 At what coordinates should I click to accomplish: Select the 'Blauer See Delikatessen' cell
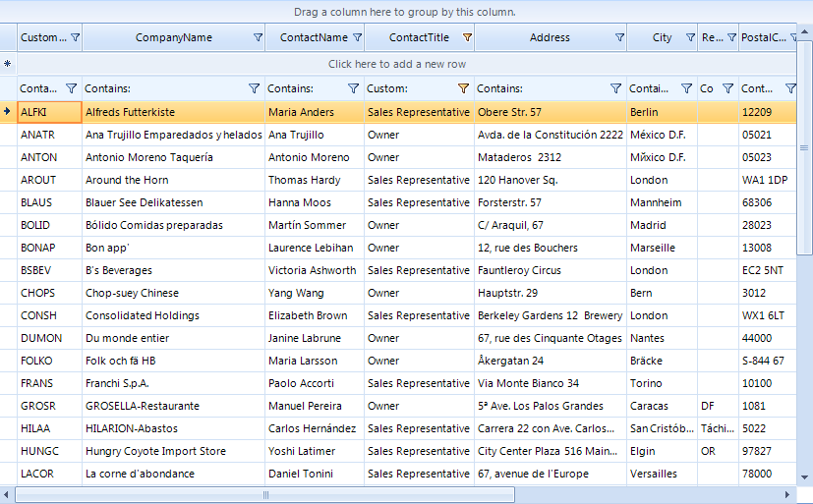174,202
